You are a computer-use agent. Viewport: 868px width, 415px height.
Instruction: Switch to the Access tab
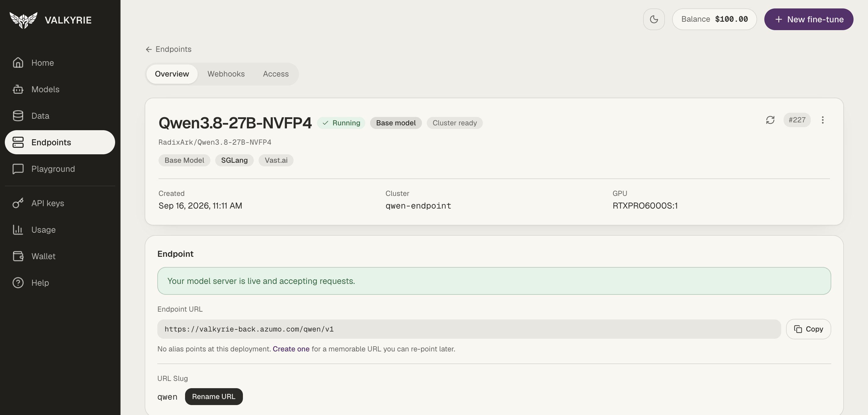(x=276, y=74)
